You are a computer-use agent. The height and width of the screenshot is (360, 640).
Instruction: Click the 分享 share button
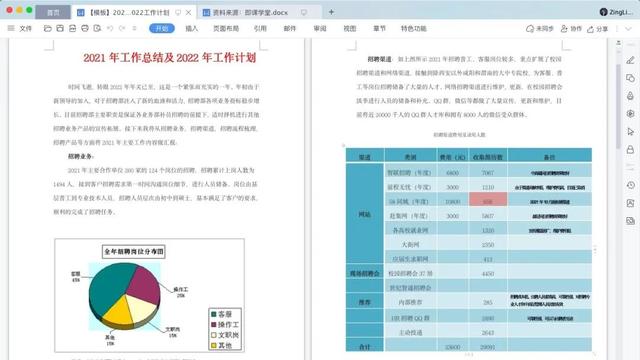(598, 29)
